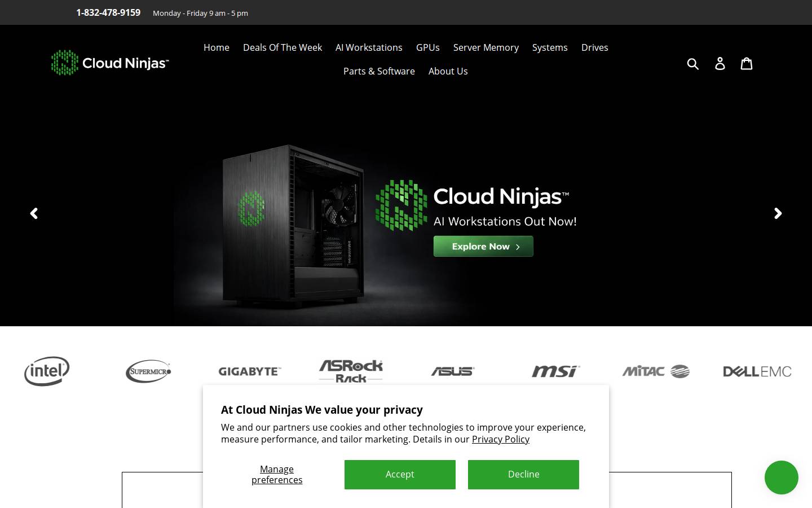Viewport: 812px width, 508px height.
Task: Open the GPUs menu item
Action: (x=428, y=47)
